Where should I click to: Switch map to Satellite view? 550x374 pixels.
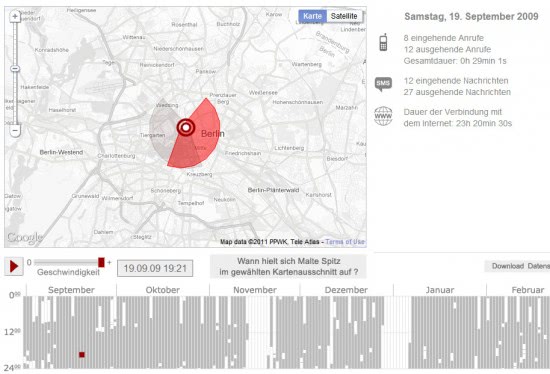tap(344, 16)
